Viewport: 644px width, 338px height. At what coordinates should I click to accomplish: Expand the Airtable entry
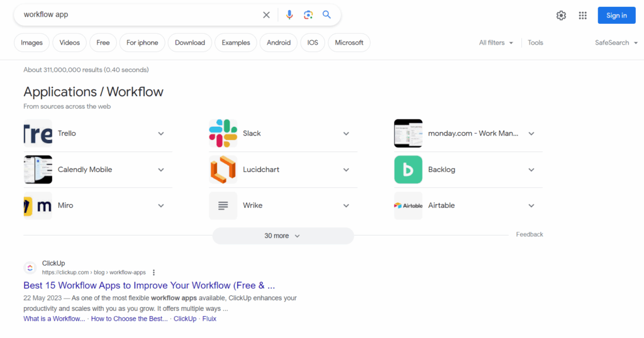pyautogui.click(x=531, y=206)
